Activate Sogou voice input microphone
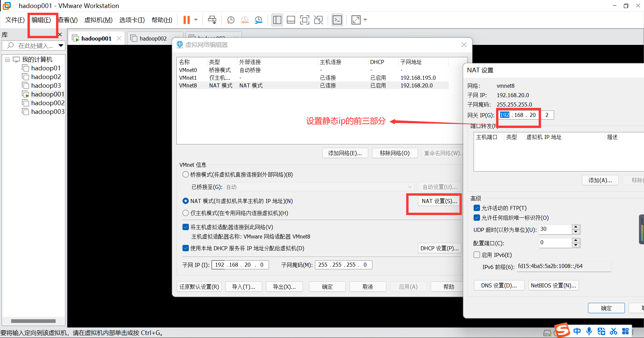 pyautogui.click(x=589, y=331)
